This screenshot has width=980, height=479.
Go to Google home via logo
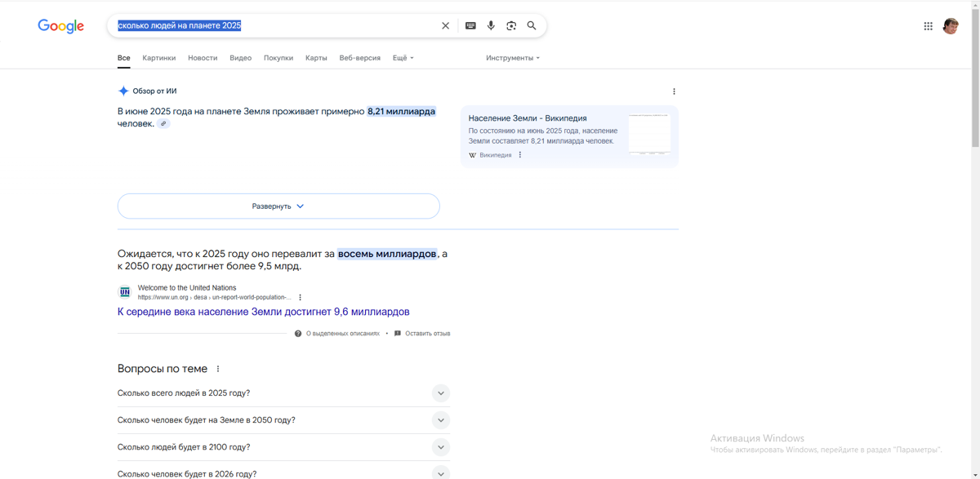(61, 26)
